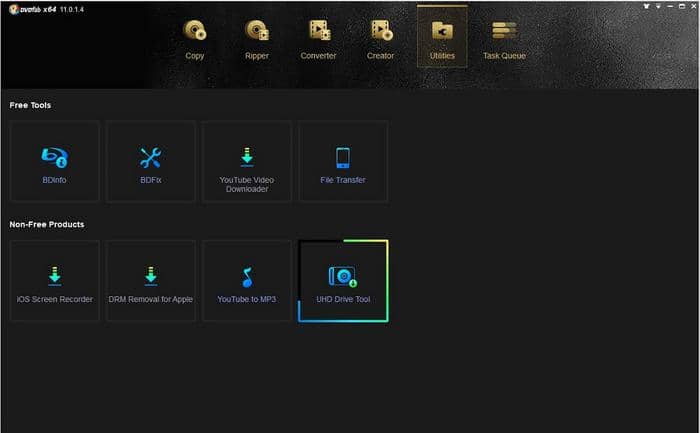The width and height of the screenshot is (700, 433).
Task: Click the DVDFab logo in title bar
Action: pos(14,9)
